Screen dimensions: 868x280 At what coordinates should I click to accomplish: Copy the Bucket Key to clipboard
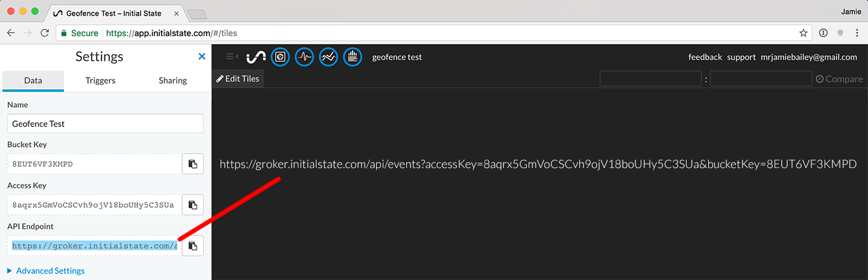(193, 164)
